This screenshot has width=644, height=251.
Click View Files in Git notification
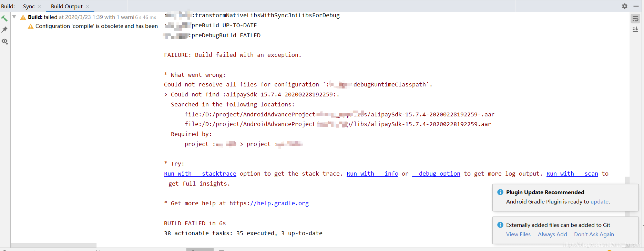pos(518,234)
